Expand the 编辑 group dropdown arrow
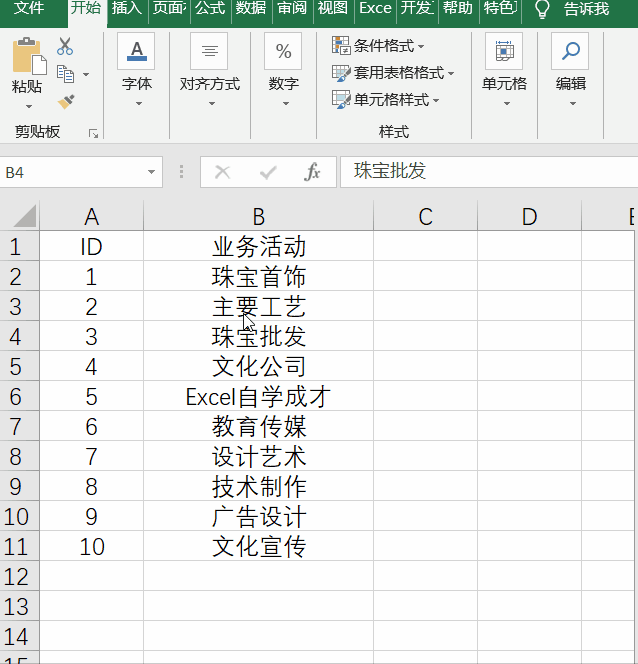 (x=573, y=103)
